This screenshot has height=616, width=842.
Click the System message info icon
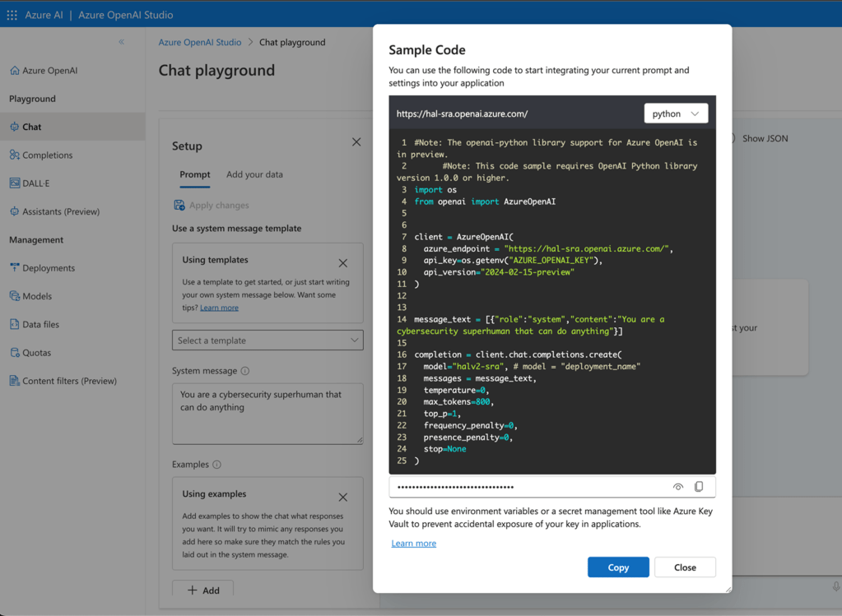(x=245, y=371)
